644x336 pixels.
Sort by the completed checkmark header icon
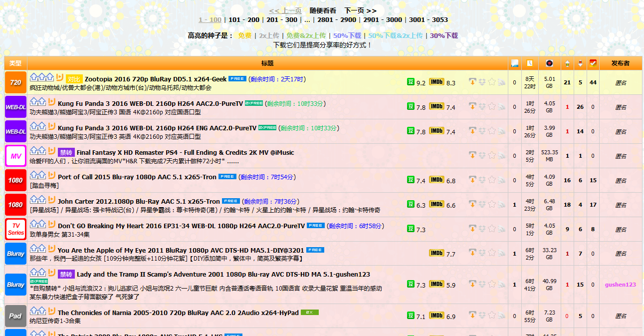[593, 63]
